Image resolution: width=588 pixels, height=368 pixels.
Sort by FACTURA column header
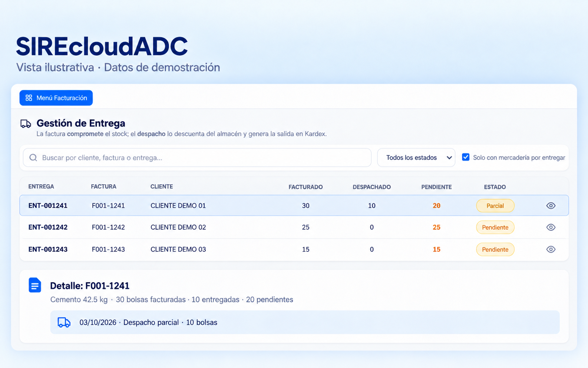coord(103,187)
